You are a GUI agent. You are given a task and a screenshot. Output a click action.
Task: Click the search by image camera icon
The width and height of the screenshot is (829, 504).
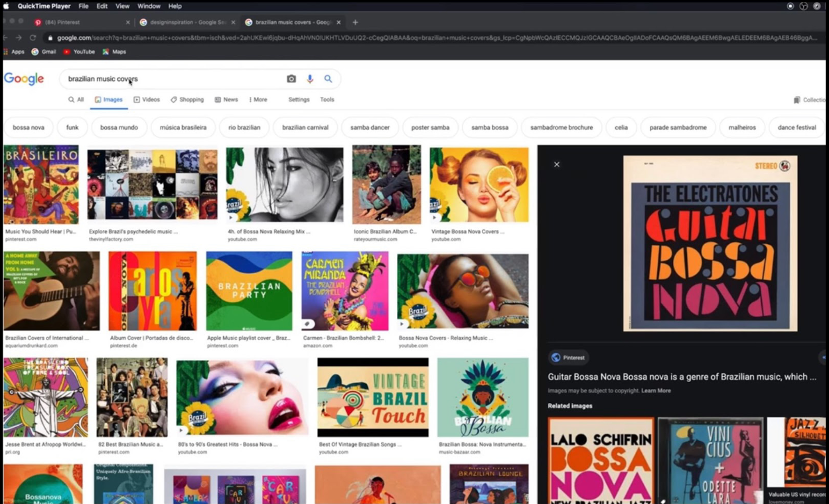291,79
